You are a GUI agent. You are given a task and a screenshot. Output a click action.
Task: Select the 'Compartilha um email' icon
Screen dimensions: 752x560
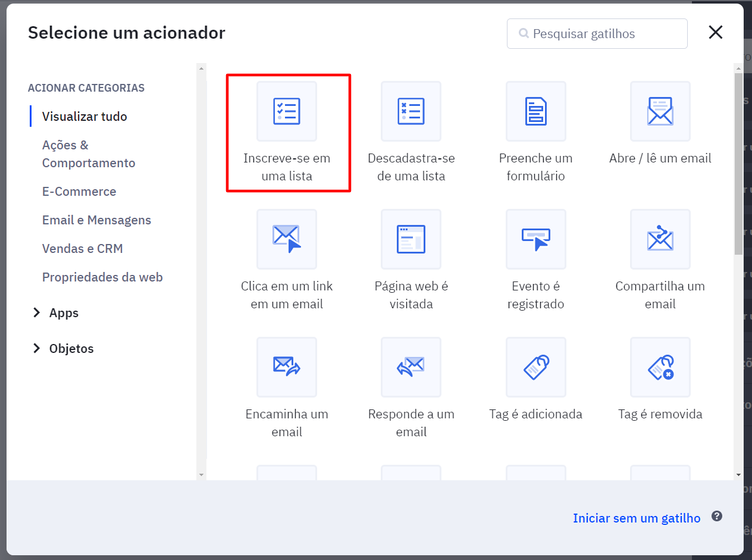click(x=660, y=239)
